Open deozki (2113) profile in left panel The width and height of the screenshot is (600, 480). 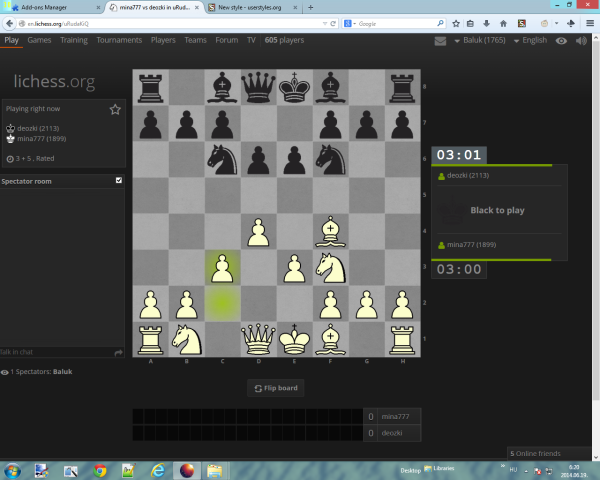pyautogui.click(x=38, y=129)
